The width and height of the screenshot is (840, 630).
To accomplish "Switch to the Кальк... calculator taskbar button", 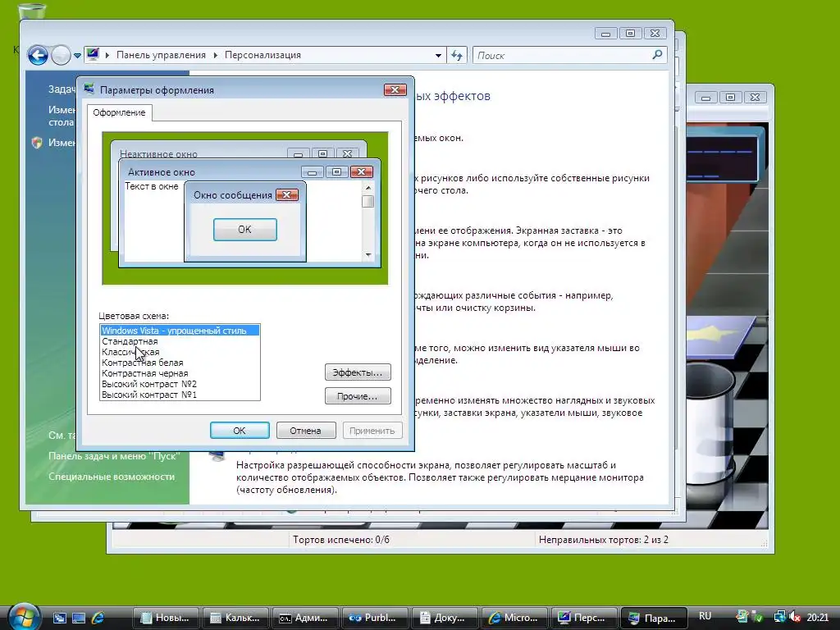I will (x=235, y=618).
